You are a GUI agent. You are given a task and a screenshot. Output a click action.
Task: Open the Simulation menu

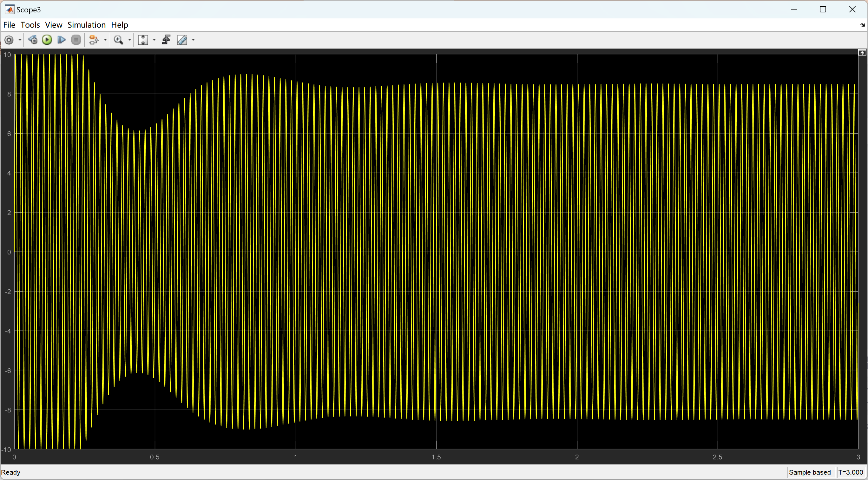click(x=87, y=25)
